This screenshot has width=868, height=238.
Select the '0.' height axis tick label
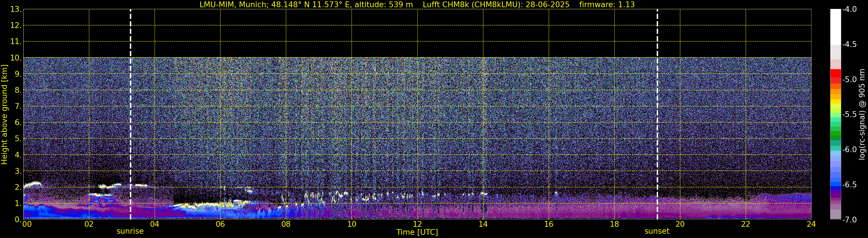[x=18, y=220]
